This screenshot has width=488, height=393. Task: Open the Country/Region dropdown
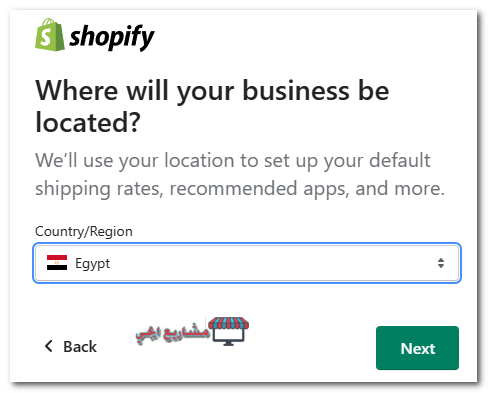pos(247,263)
